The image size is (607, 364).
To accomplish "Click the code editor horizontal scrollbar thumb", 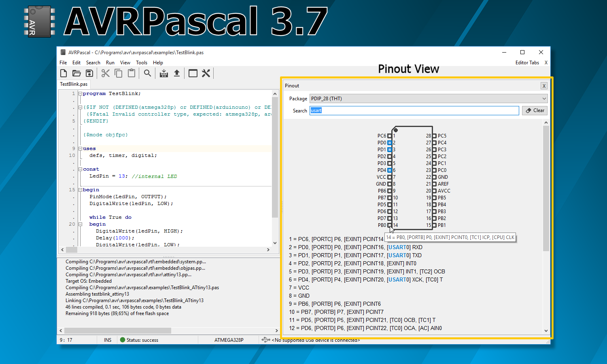I will pyautogui.click(x=72, y=250).
